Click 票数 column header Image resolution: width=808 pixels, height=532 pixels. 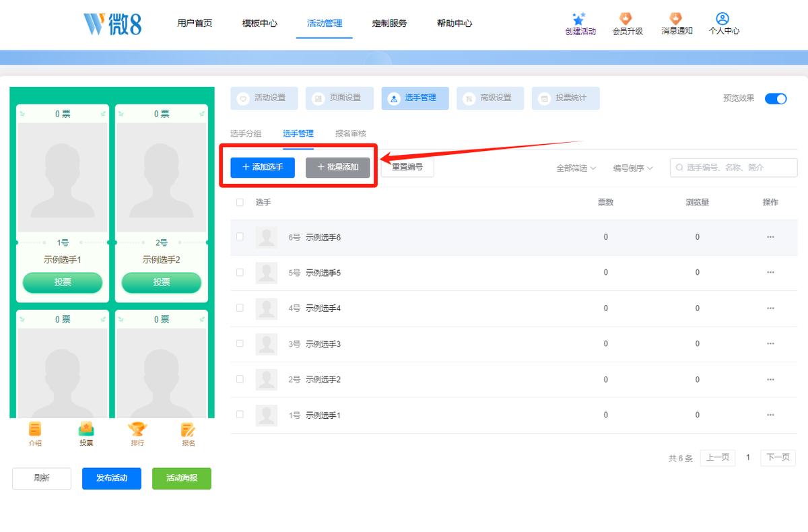(x=605, y=202)
